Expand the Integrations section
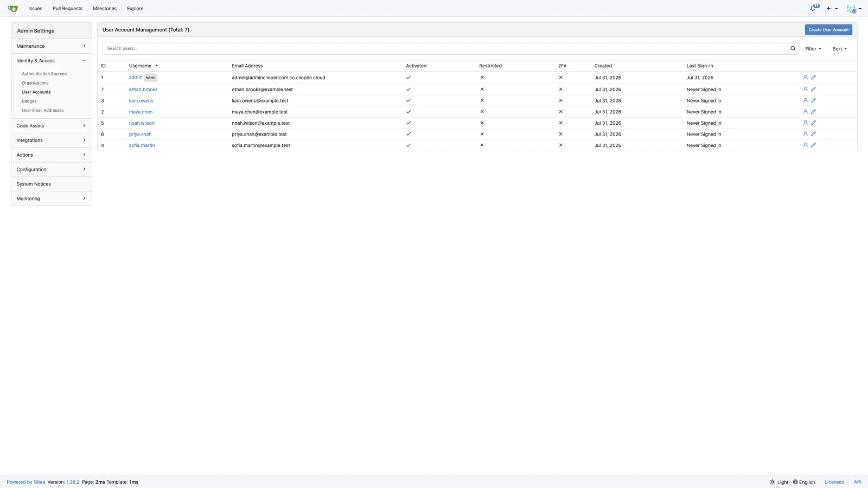 pos(52,140)
